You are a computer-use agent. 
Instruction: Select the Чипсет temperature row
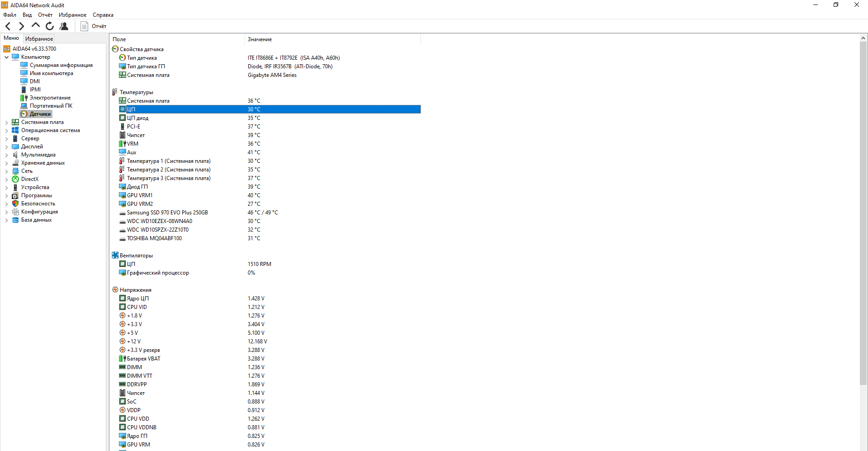click(269, 135)
